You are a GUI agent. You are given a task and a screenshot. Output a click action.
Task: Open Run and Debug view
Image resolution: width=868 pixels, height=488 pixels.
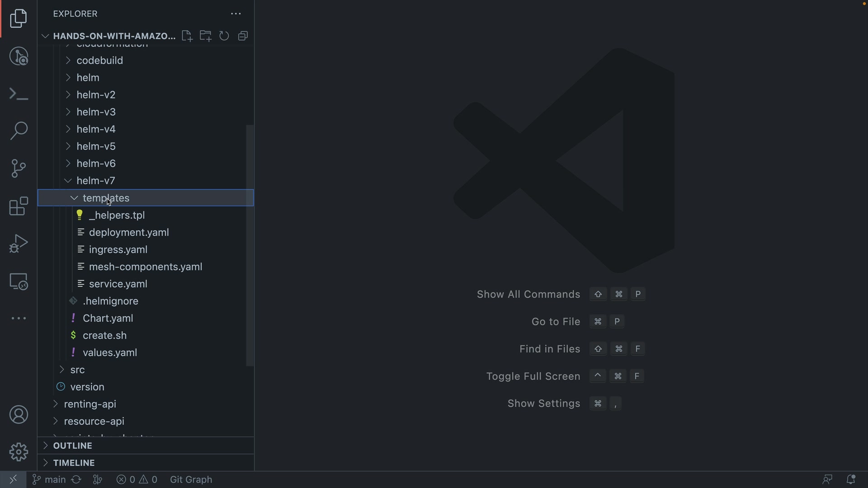tap(19, 244)
